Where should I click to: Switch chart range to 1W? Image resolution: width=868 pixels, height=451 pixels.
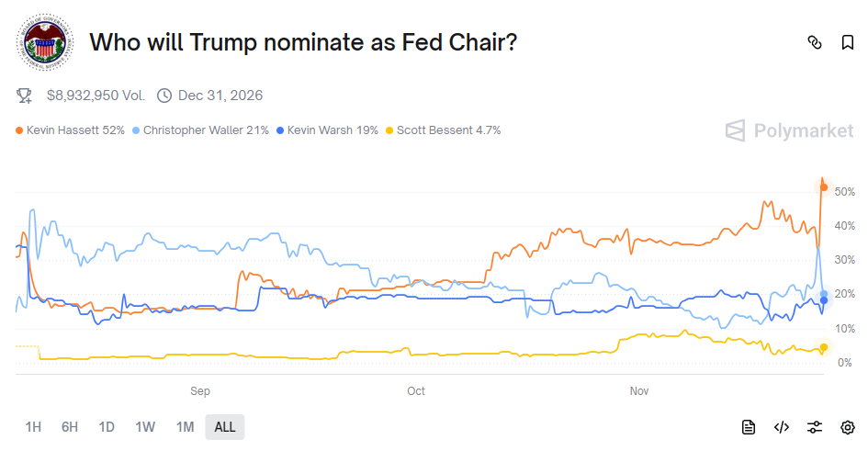[145, 427]
